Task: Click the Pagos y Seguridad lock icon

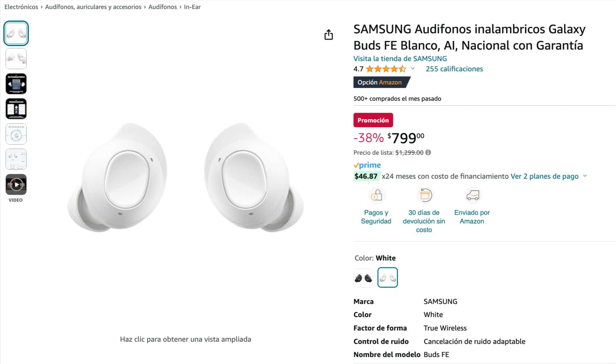Action: 376,195
